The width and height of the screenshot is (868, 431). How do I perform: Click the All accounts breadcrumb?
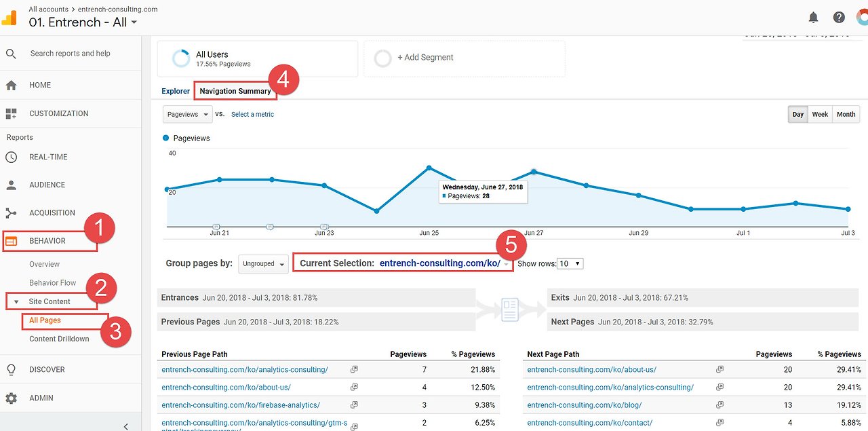click(x=48, y=10)
